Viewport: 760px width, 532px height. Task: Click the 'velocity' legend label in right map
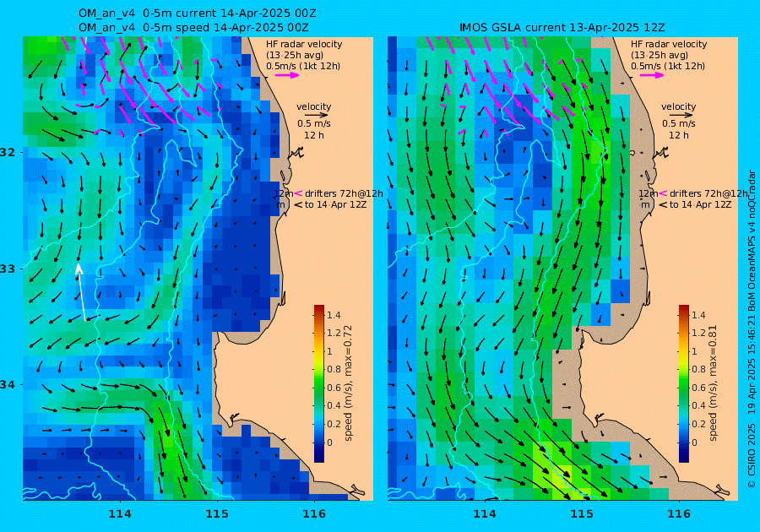678,106
